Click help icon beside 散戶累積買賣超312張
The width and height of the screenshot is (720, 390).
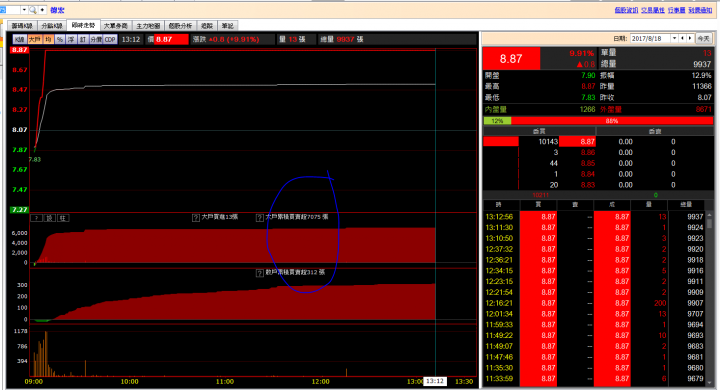(x=259, y=273)
